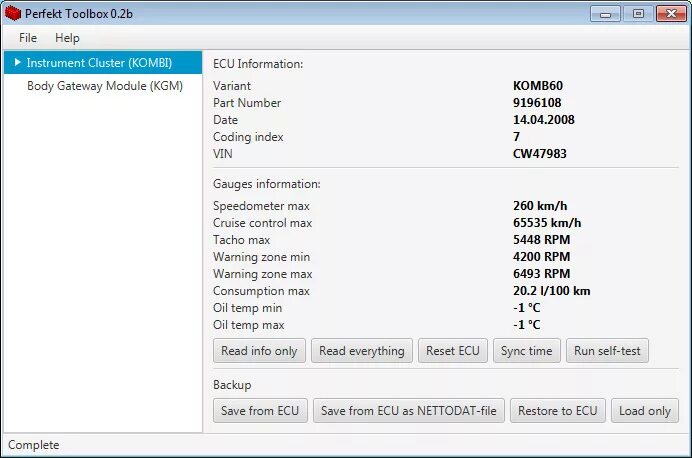Open the File menu
The height and width of the screenshot is (458, 692).
[28, 38]
